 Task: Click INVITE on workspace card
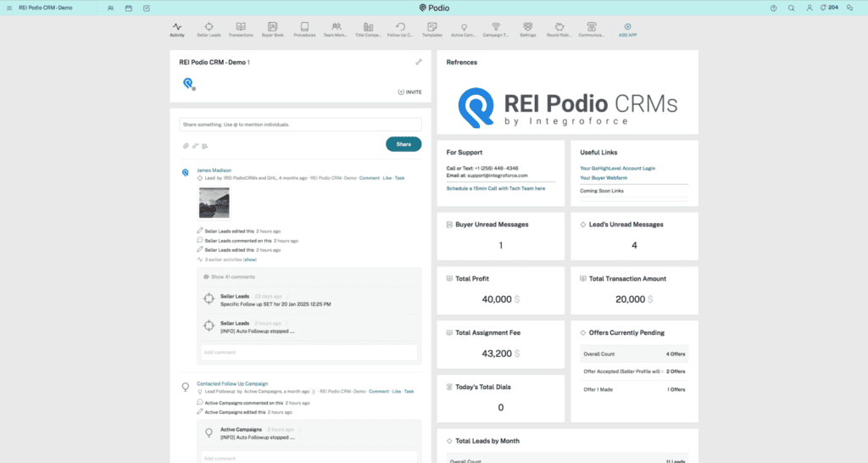[409, 92]
